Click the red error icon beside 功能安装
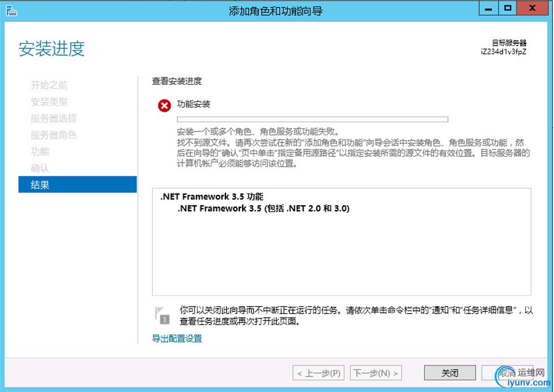The width and height of the screenshot is (554, 392). tap(164, 105)
